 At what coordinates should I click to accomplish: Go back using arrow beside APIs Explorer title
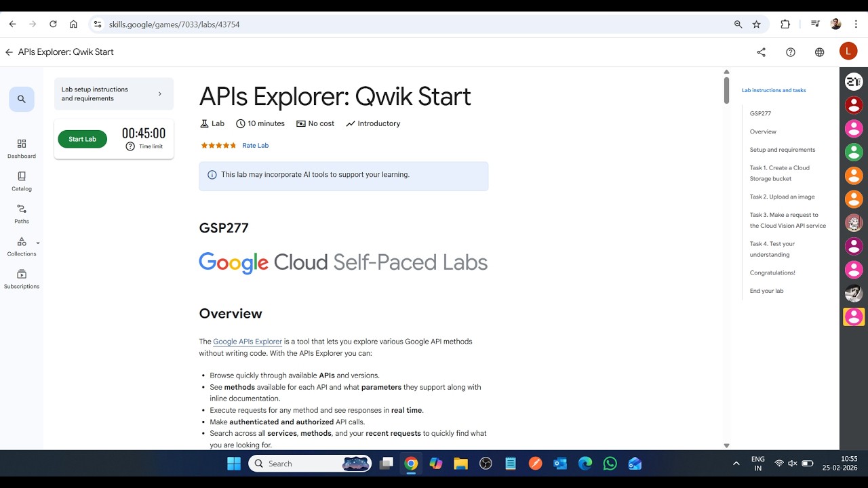click(x=9, y=52)
